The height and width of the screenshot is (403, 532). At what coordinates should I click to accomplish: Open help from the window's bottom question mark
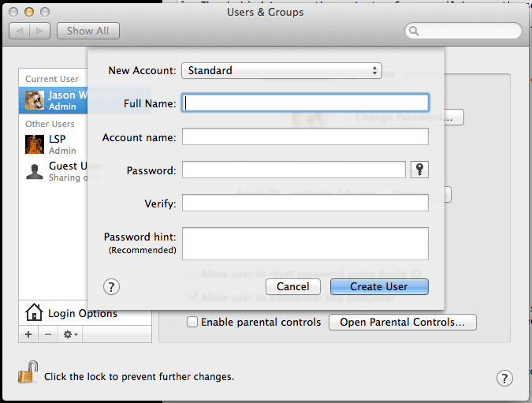504,379
